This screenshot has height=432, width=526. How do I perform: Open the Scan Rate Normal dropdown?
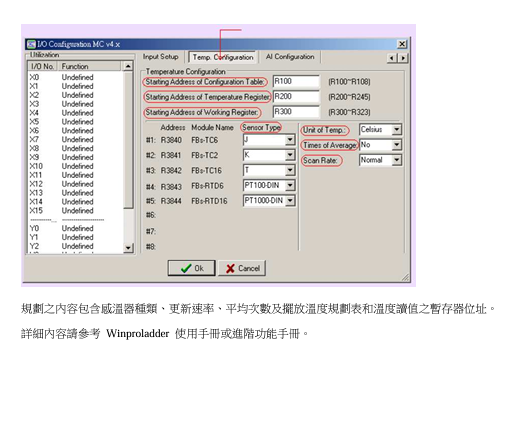[x=397, y=160]
